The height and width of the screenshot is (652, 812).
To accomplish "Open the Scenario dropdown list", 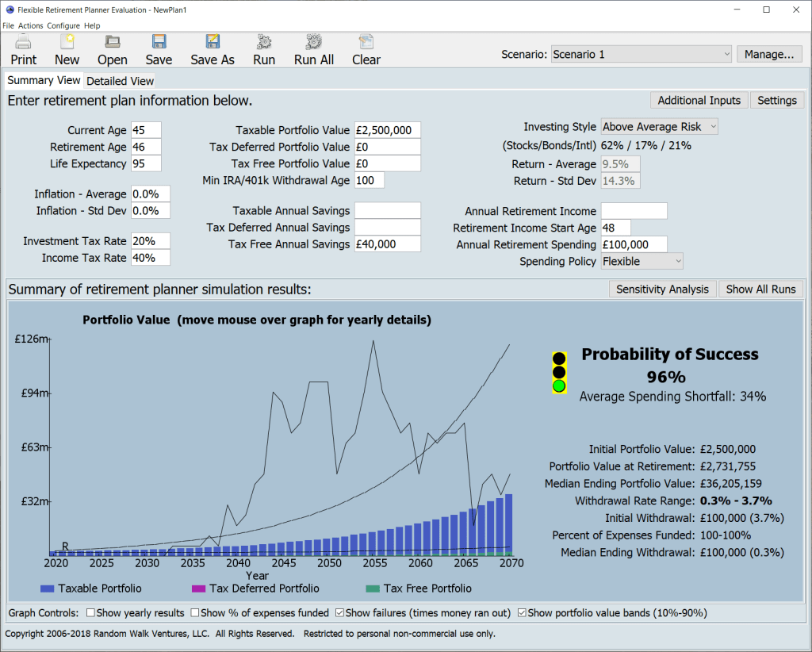I will pyautogui.click(x=641, y=55).
